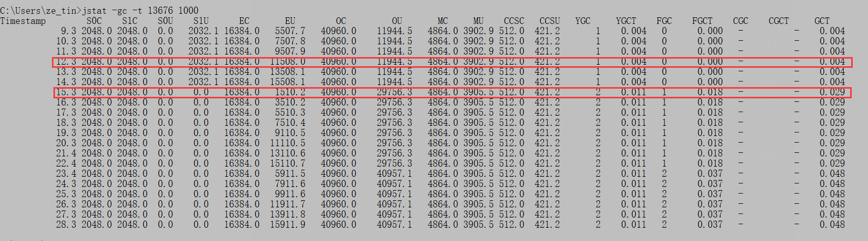868x241 pixels.
Task: Select the EU value 3510.2
Action: [x=290, y=102]
